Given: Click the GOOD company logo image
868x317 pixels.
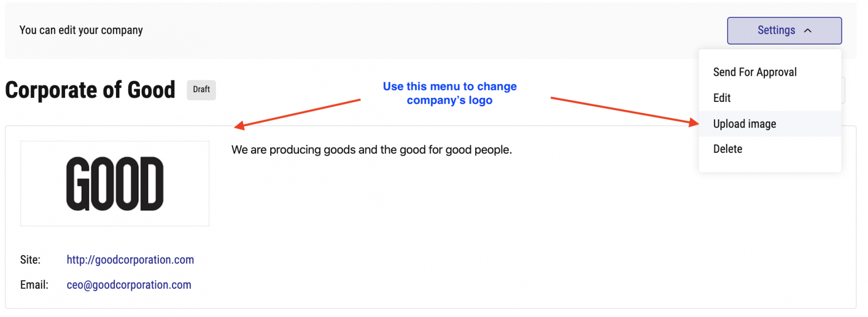Looking at the screenshot, I should 115,184.
